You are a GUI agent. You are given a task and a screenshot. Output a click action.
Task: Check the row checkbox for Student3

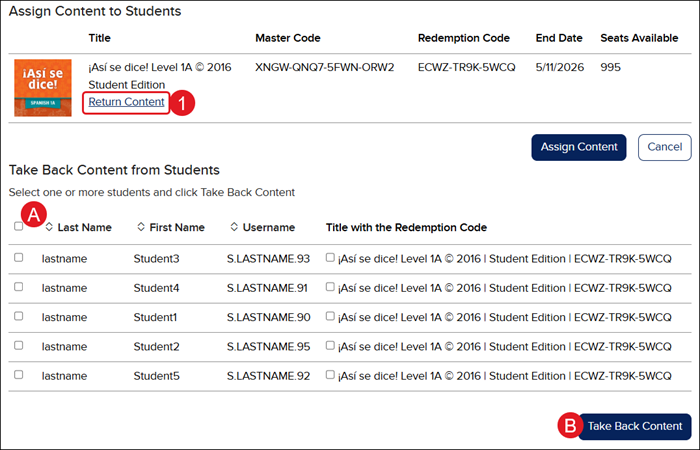tap(19, 258)
